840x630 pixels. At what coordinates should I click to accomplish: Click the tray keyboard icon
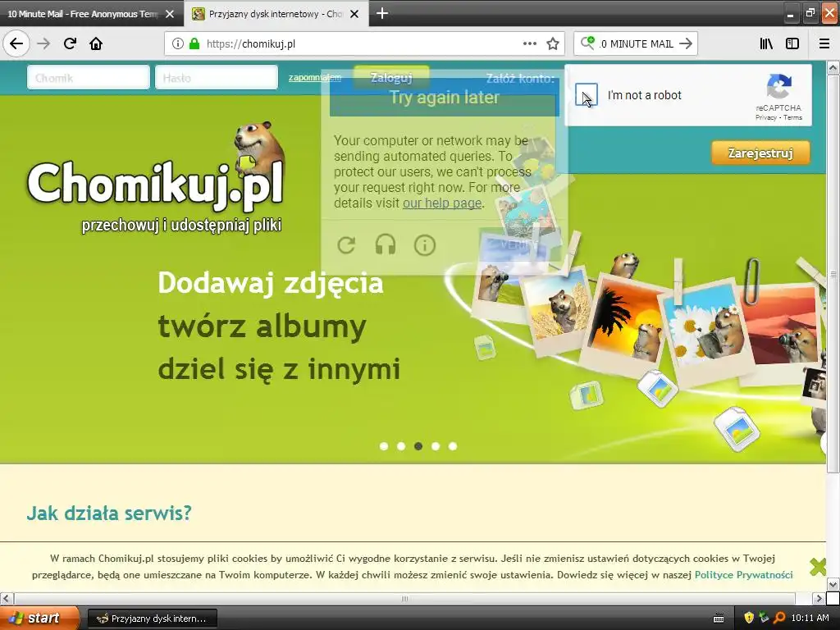(x=719, y=619)
